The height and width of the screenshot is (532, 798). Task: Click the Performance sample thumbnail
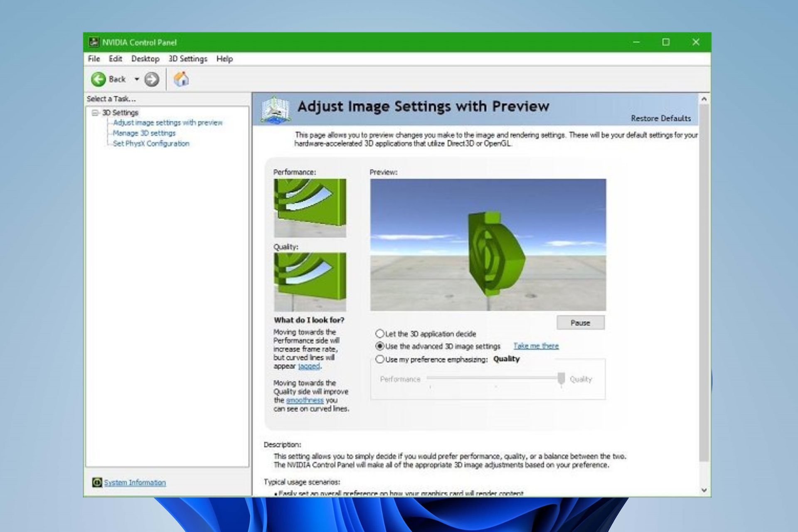point(310,208)
